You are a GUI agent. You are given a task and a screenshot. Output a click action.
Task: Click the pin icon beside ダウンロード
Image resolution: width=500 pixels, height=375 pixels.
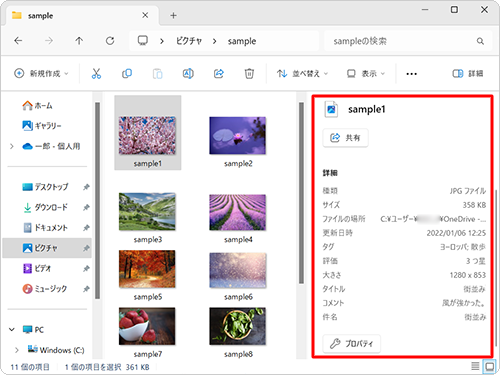coord(86,207)
